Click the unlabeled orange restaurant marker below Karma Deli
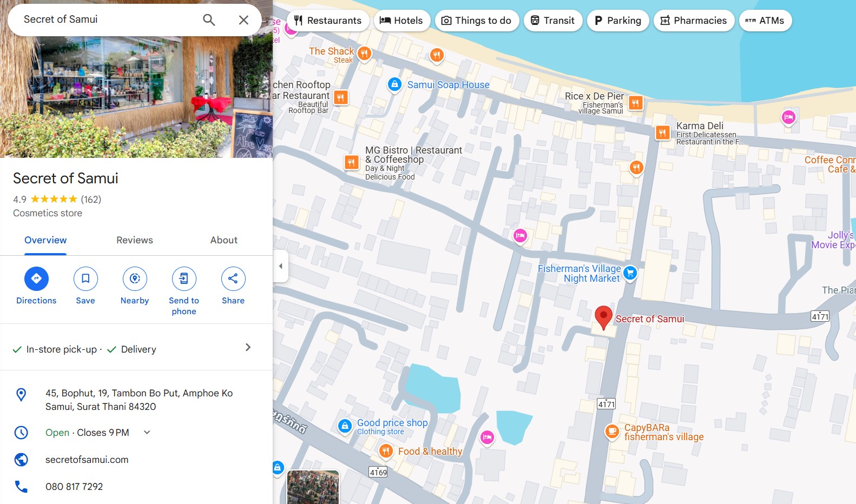The image size is (856, 504). 636,168
